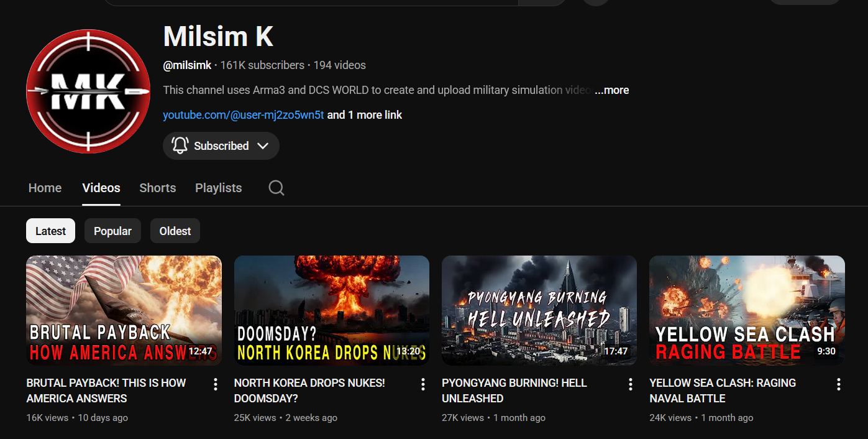Open options menu for BRUTAL PAYBACK video

(x=216, y=384)
